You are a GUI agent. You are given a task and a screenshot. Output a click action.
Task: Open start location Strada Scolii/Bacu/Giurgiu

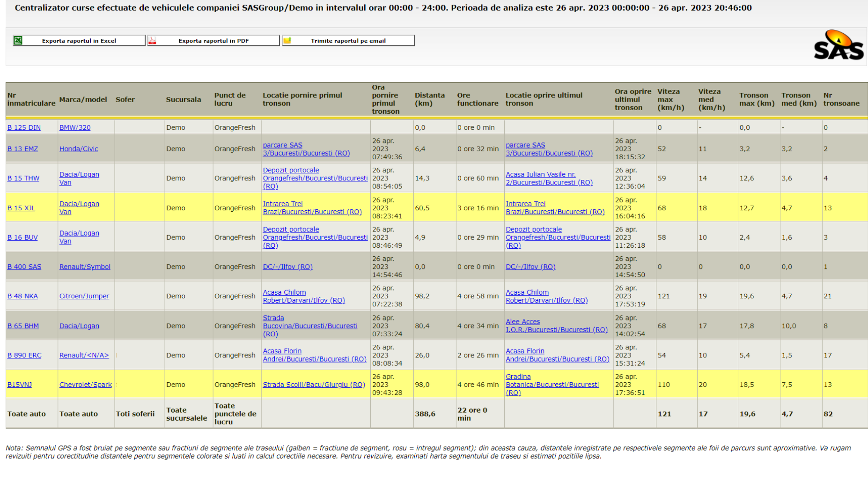coord(314,385)
